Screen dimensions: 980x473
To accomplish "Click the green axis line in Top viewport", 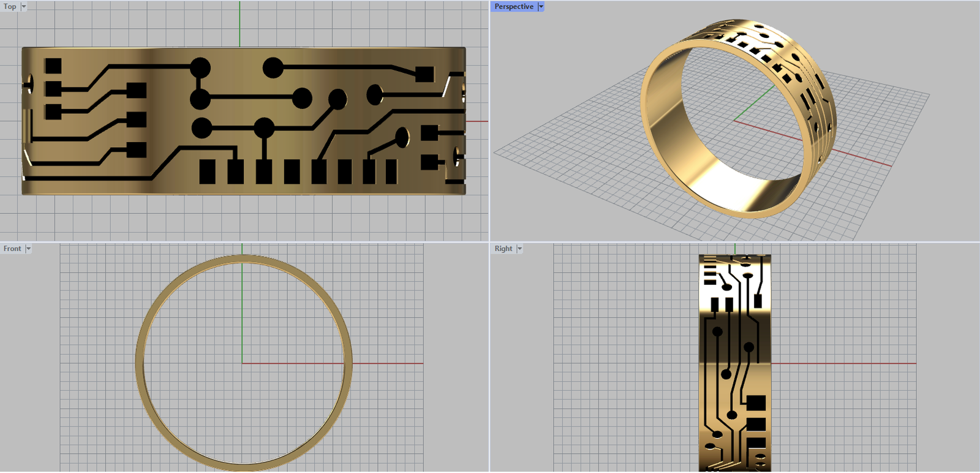I will click(239, 23).
